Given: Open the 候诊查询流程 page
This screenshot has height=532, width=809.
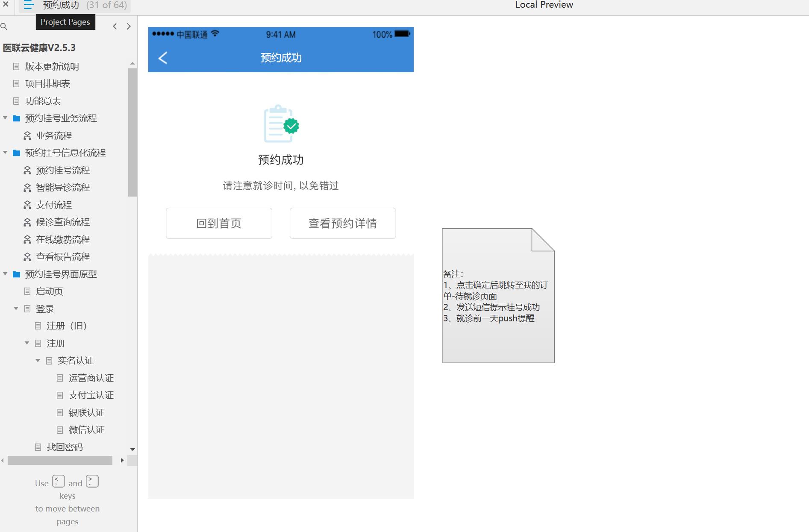Looking at the screenshot, I should (x=63, y=222).
